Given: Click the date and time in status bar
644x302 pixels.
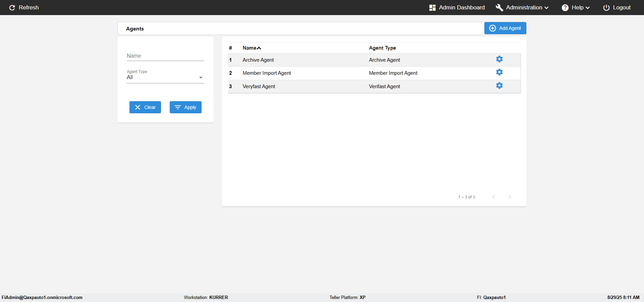Looking at the screenshot, I should coord(623,297).
